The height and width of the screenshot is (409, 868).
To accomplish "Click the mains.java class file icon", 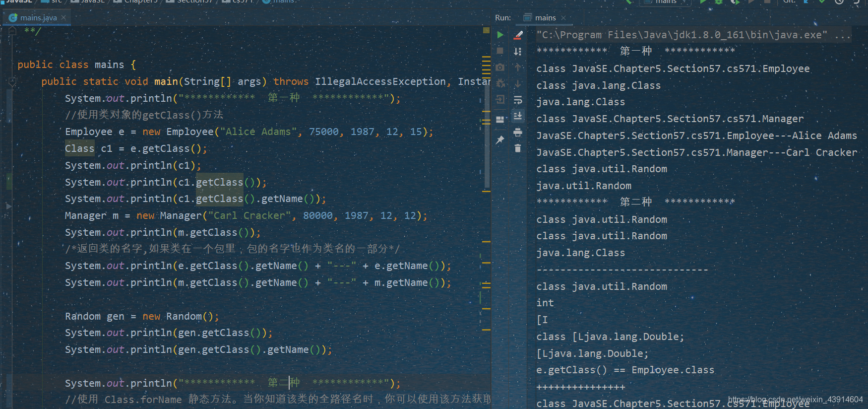I will [13, 18].
